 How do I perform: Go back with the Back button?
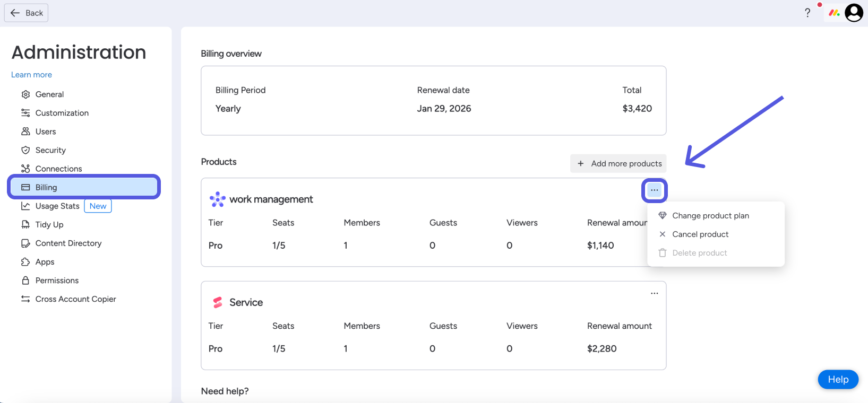[27, 13]
